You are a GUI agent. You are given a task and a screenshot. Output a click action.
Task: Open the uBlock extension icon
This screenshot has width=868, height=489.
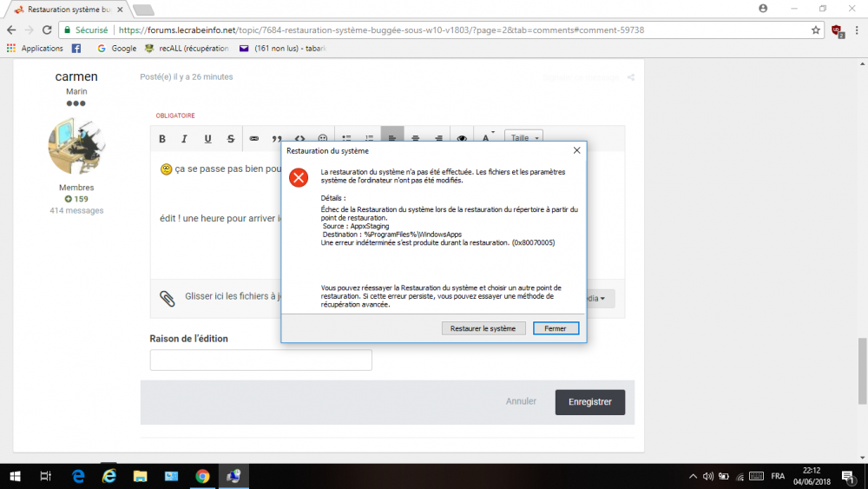coord(838,31)
